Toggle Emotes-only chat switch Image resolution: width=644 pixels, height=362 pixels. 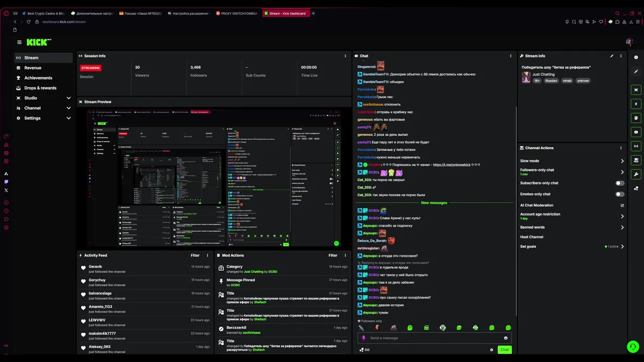pyautogui.click(x=620, y=194)
